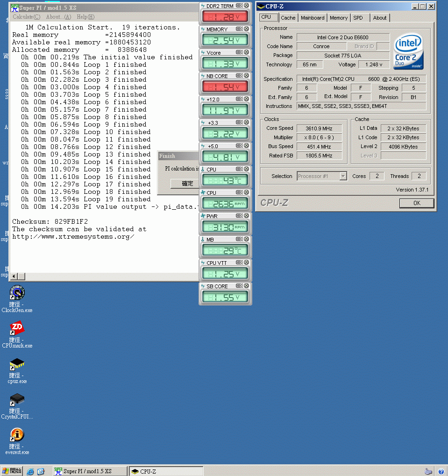Activate CPU-Z taskbar button
Screen dimensions: 448x476
pos(166,471)
